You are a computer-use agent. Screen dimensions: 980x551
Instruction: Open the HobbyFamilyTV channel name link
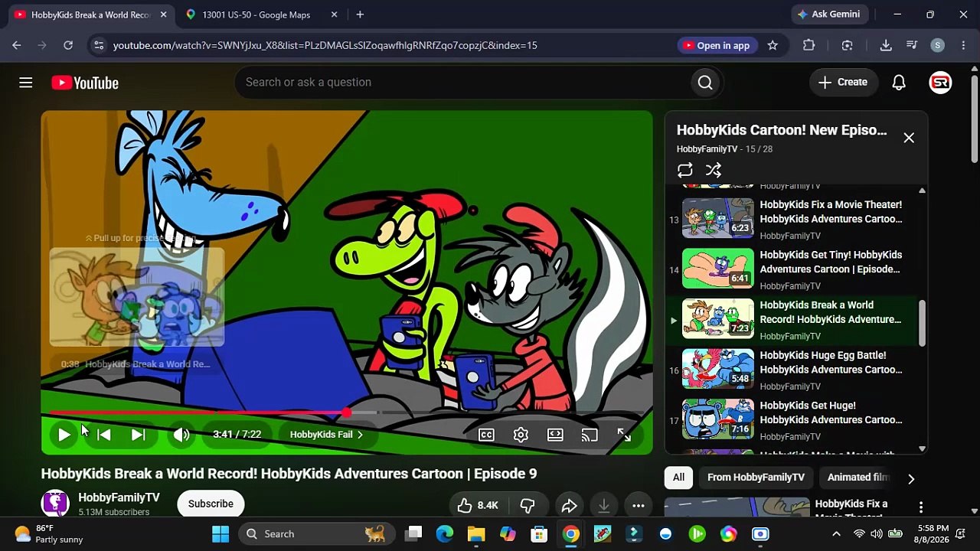coord(119,497)
